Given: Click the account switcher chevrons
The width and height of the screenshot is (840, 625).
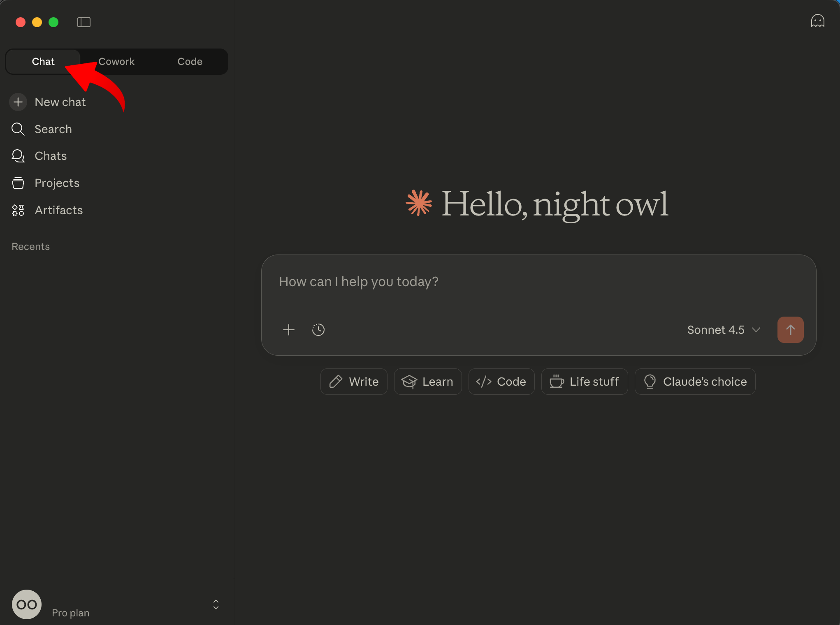Looking at the screenshot, I should pos(216,604).
